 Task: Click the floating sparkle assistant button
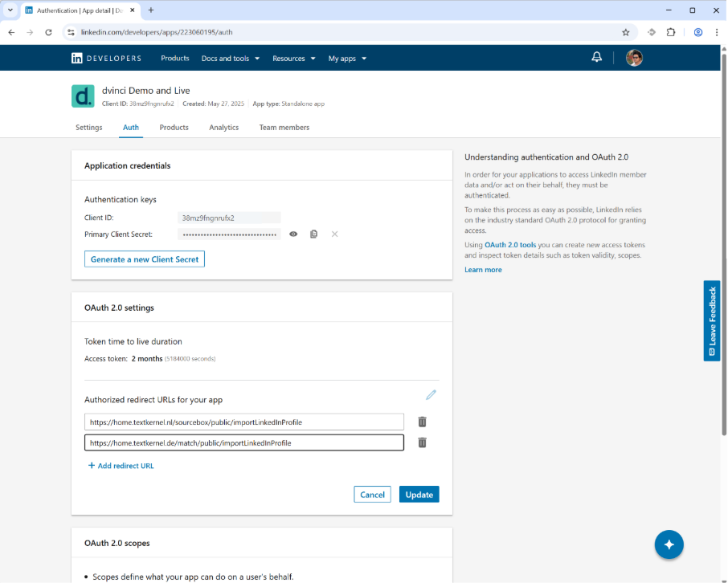coord(669,544)
